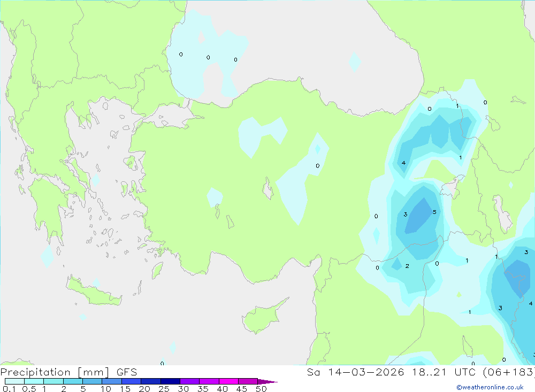Click the dark navy swatch between 25 and 30

(x=170, y=381)
